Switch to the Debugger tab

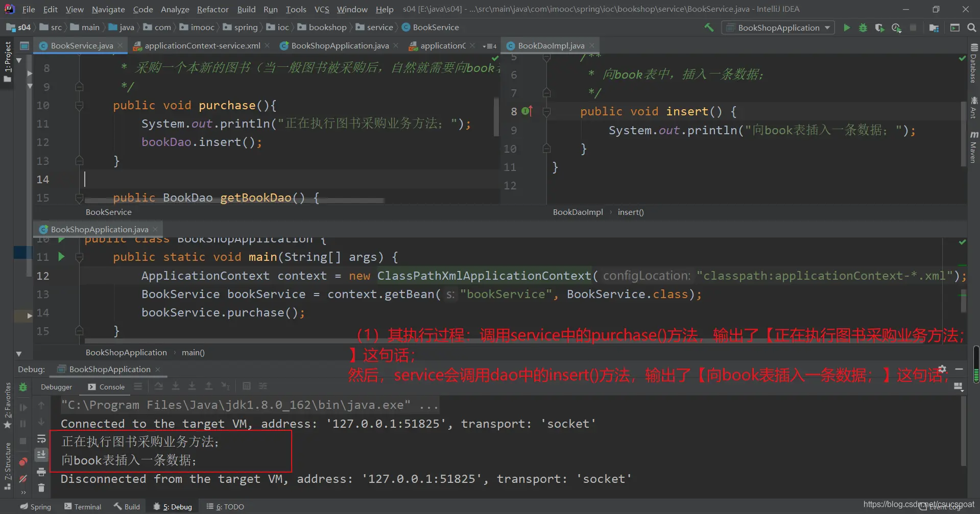point(56,387)
